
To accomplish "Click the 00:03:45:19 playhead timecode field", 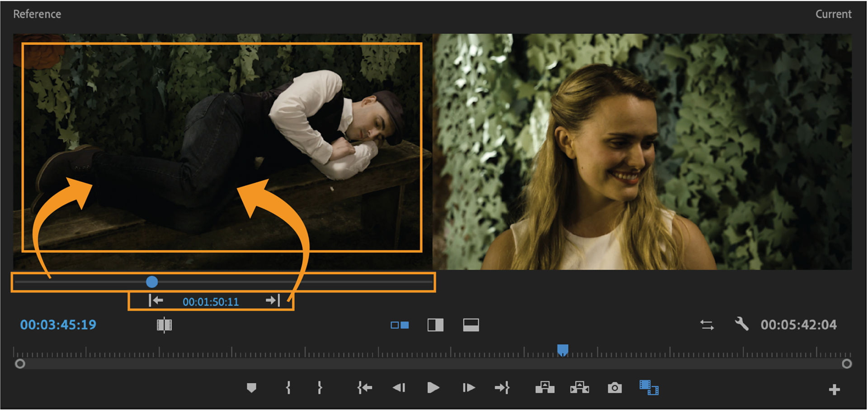I will click(x=58, y=325).
